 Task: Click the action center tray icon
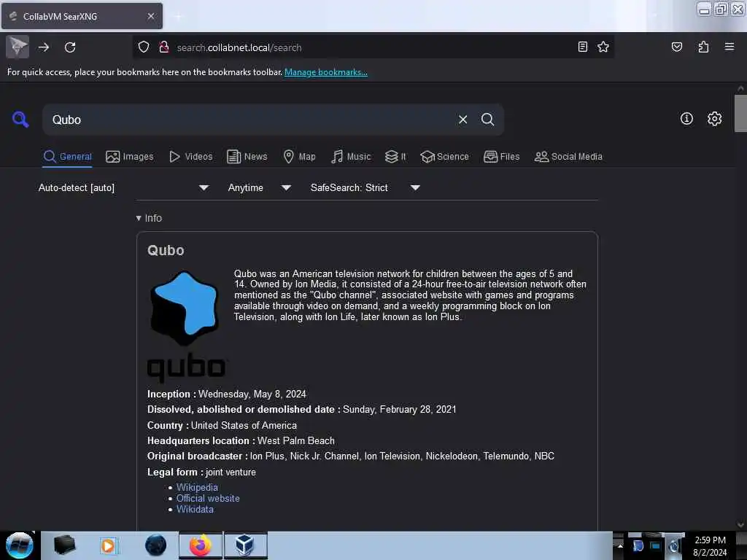pyautogui.click(x=638, y=545)
